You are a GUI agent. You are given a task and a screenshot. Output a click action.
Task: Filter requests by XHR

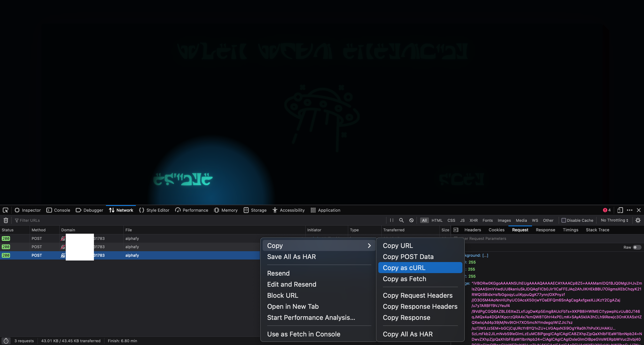point(474,220)
